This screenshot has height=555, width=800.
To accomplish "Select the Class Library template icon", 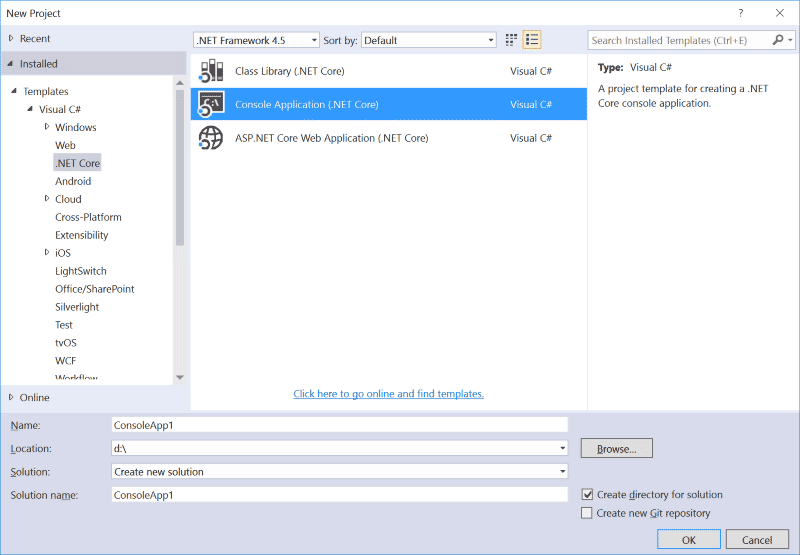I will point(211,71).
